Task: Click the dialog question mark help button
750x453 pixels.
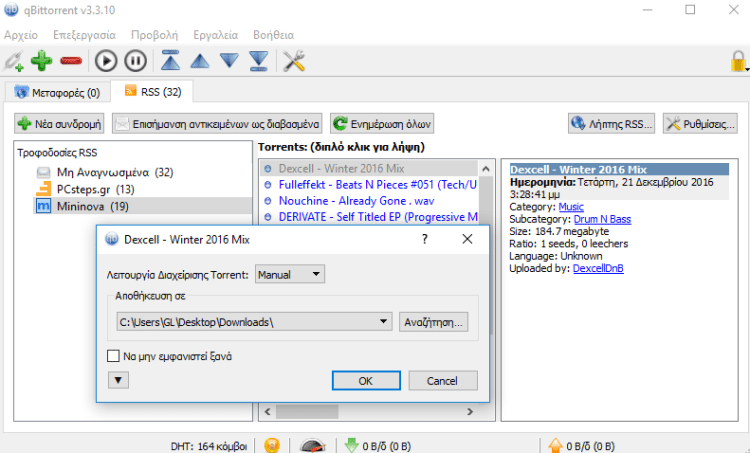Action: [x=424, y=239]
